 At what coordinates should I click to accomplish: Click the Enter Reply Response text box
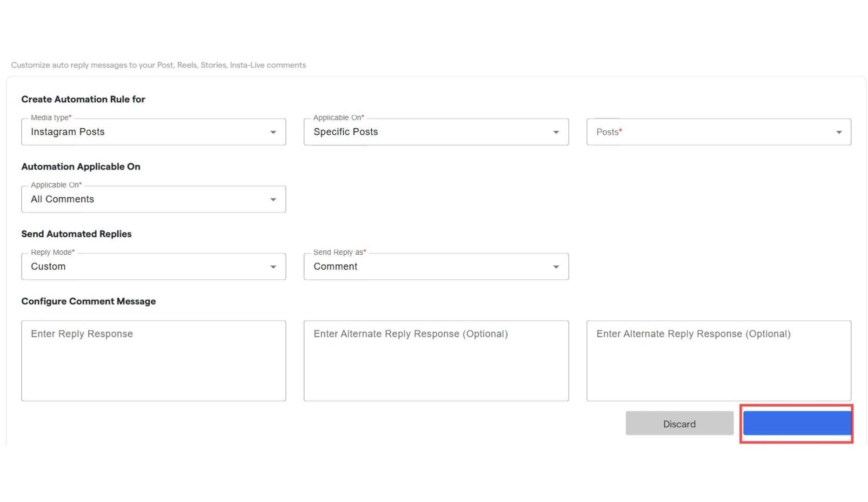pyautogui.click(x=154, y=361)
